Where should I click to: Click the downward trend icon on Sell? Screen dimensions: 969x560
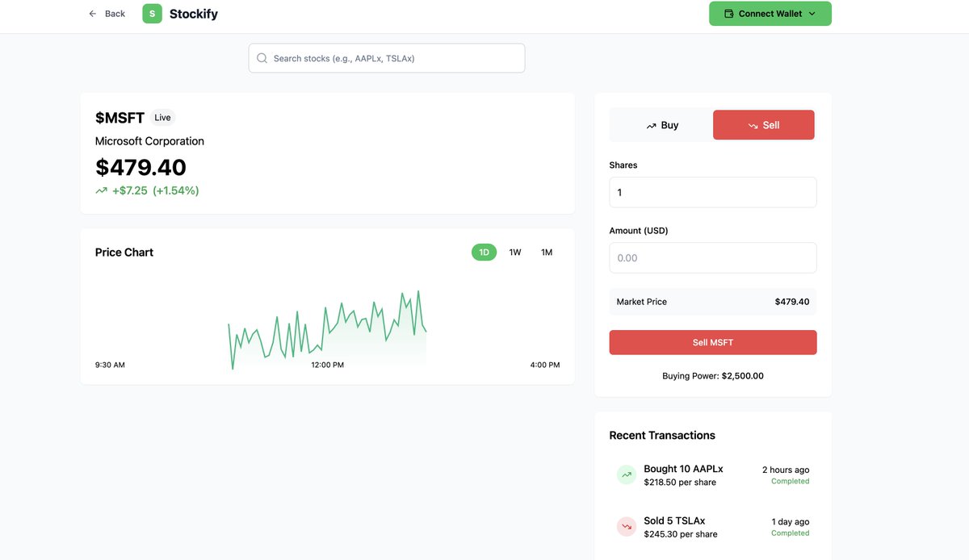click(753, 126)
